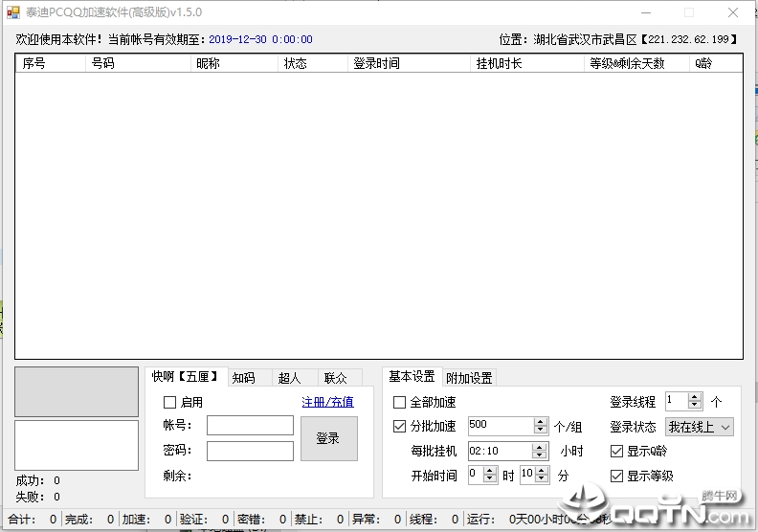Click the 登录 button

(x=328, y=439)
